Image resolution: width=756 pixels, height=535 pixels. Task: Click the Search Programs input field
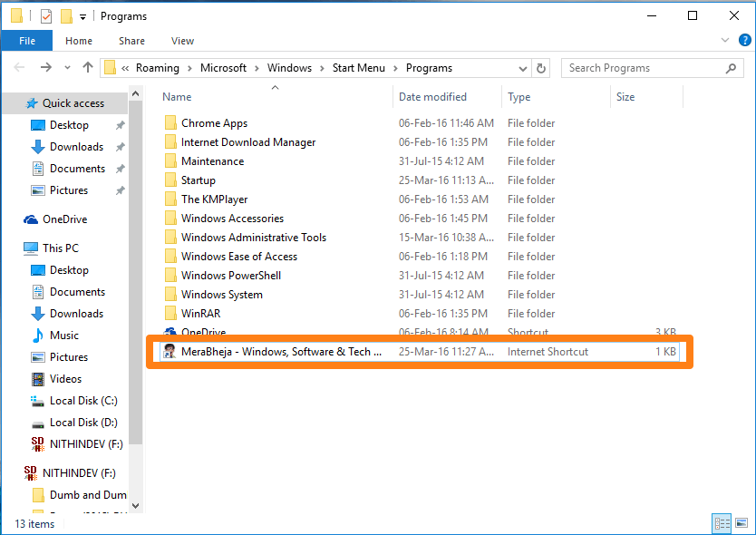pos(645,68)
